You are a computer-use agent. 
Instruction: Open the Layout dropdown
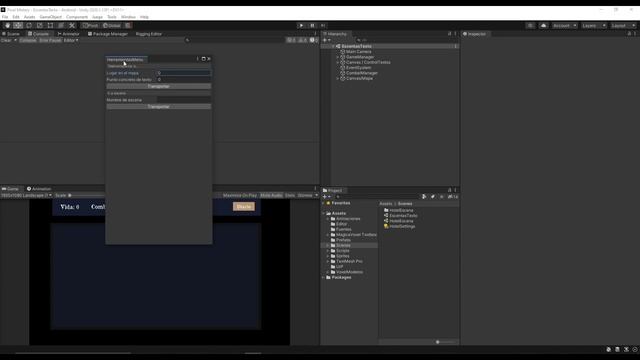click(x=623, y=25)
